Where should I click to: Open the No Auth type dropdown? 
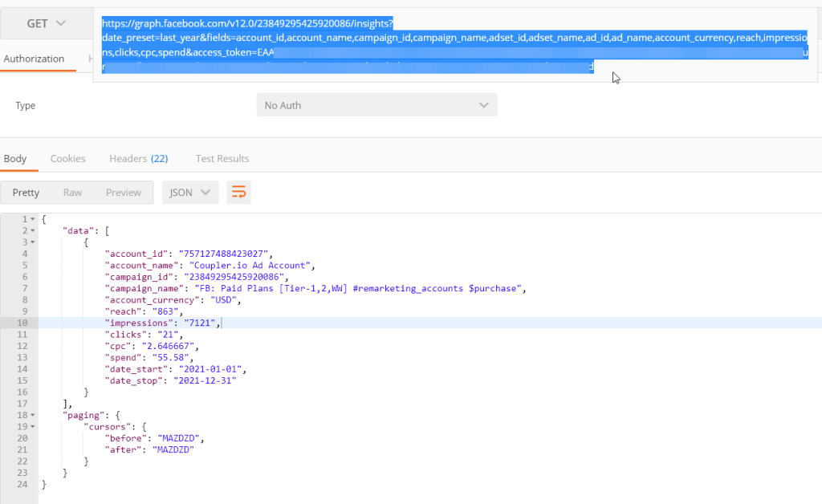(x=377, y=104)
